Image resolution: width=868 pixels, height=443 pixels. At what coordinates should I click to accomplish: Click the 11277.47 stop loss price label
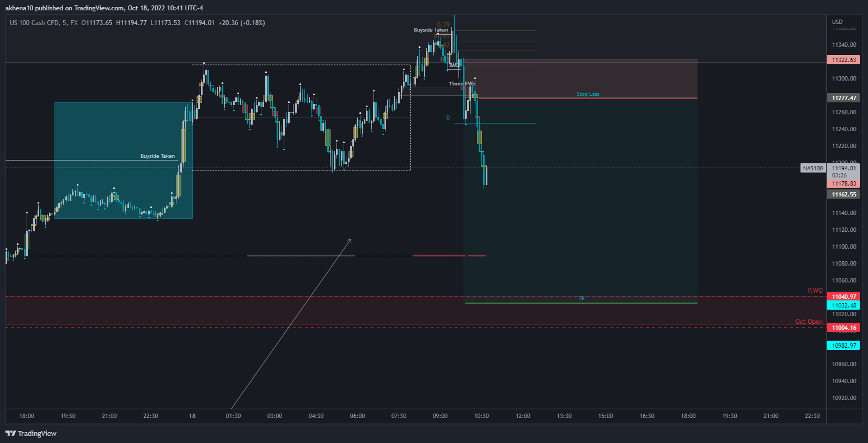[843, 98]
